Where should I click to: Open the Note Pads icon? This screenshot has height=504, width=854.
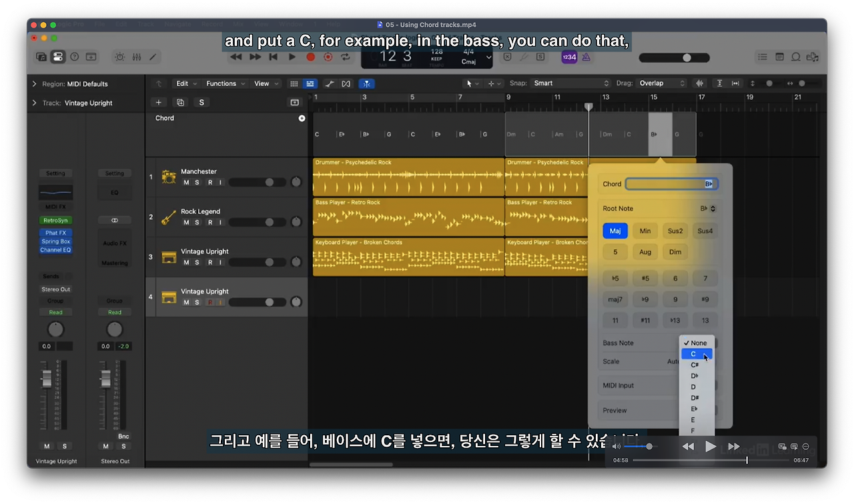coord(779,57)
